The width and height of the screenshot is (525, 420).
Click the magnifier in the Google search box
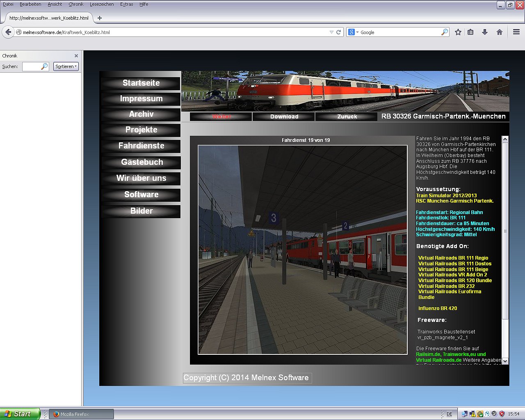pos(445,32)
